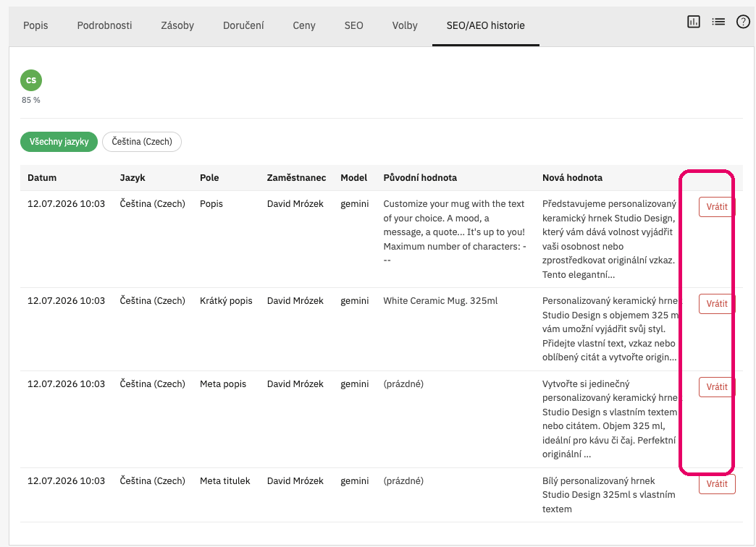Click the Pole column header
756x547 pixels.
[x=209, y=178]
